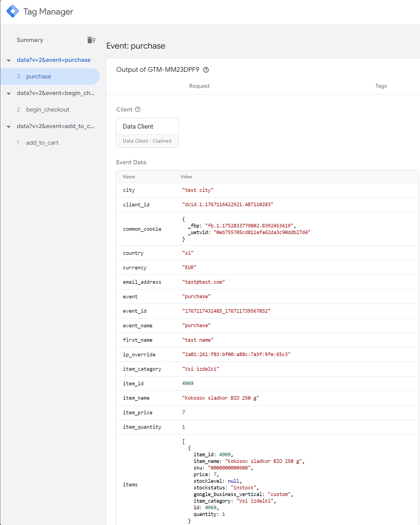Switch to the Request tab
The image size is (420, 525).
coord(199,86)
